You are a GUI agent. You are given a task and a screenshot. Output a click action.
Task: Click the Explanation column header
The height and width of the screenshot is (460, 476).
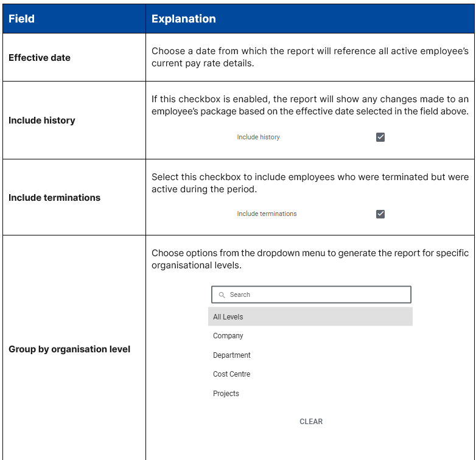tap(183, 19)
